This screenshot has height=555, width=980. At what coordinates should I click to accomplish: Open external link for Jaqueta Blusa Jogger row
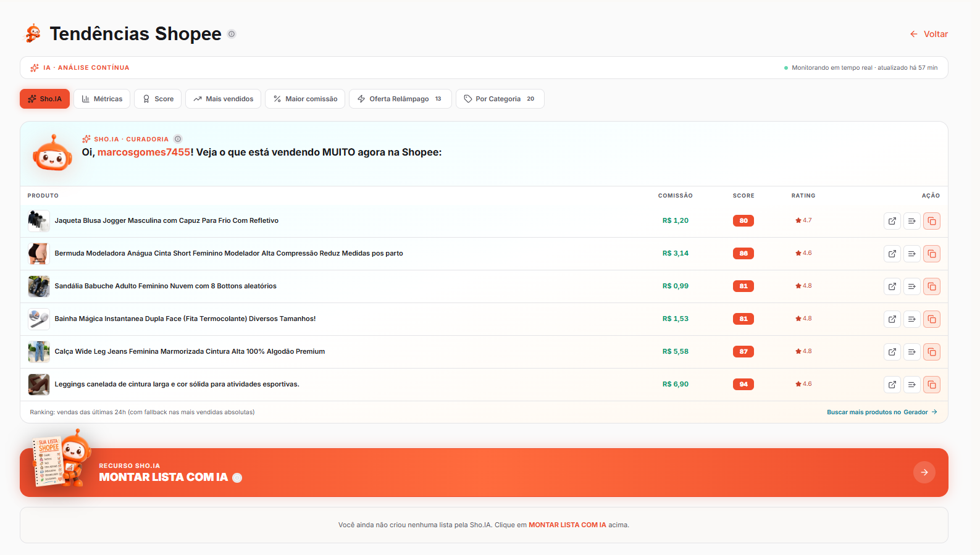pos(892,221)
